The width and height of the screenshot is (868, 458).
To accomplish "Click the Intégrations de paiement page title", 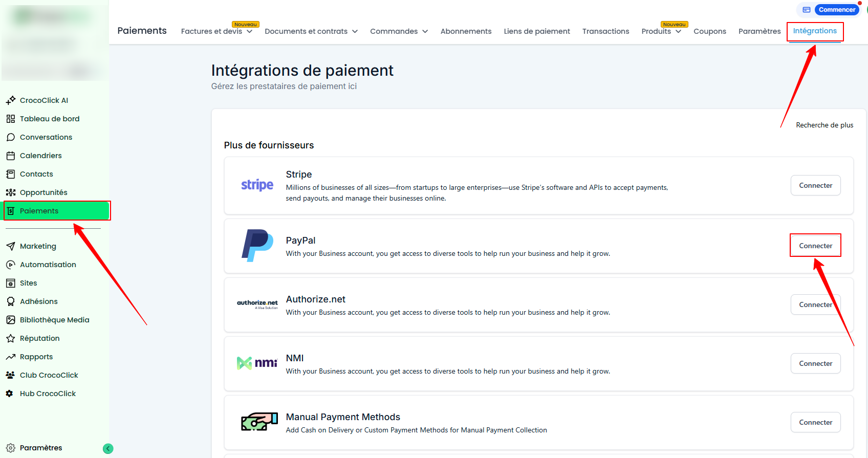I will click(302, 70).
